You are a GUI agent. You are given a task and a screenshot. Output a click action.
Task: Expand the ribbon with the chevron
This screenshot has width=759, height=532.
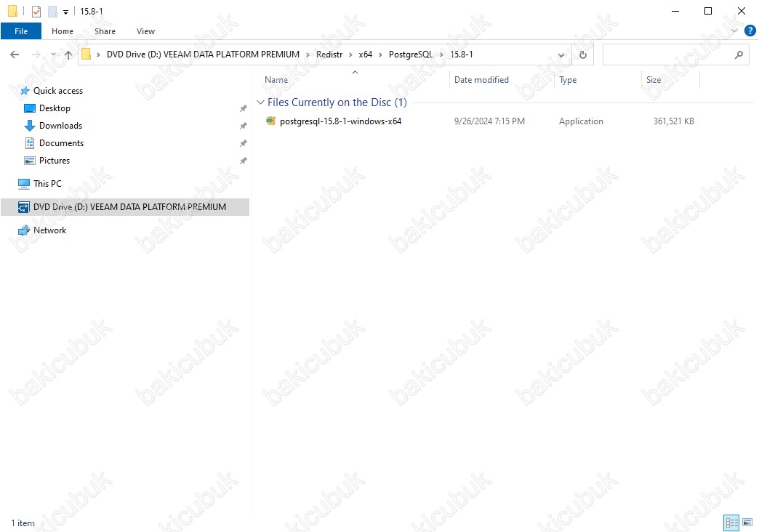click(x=734, y=31)
